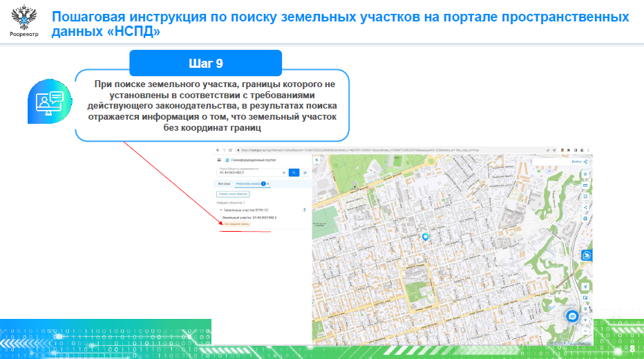
Task: Zoom in the map with plus
Action: coord(585,320)
